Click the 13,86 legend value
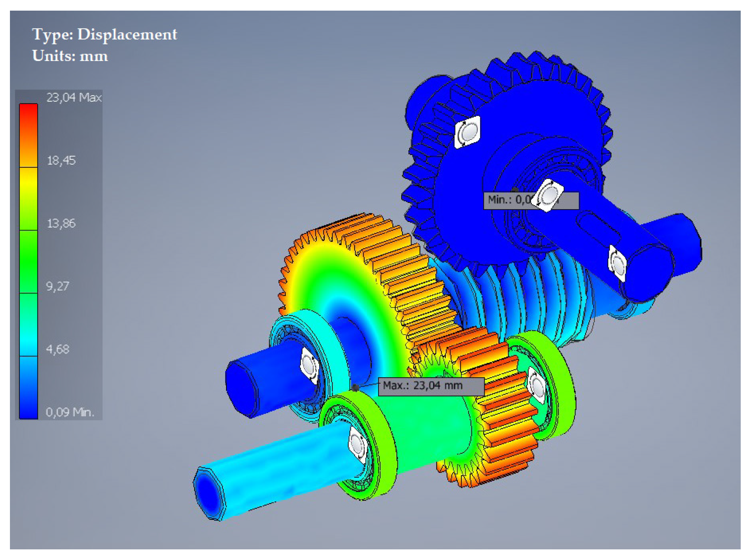Image resolution: width=751 pixels, height=560 pixels. (x=61, y=224)
